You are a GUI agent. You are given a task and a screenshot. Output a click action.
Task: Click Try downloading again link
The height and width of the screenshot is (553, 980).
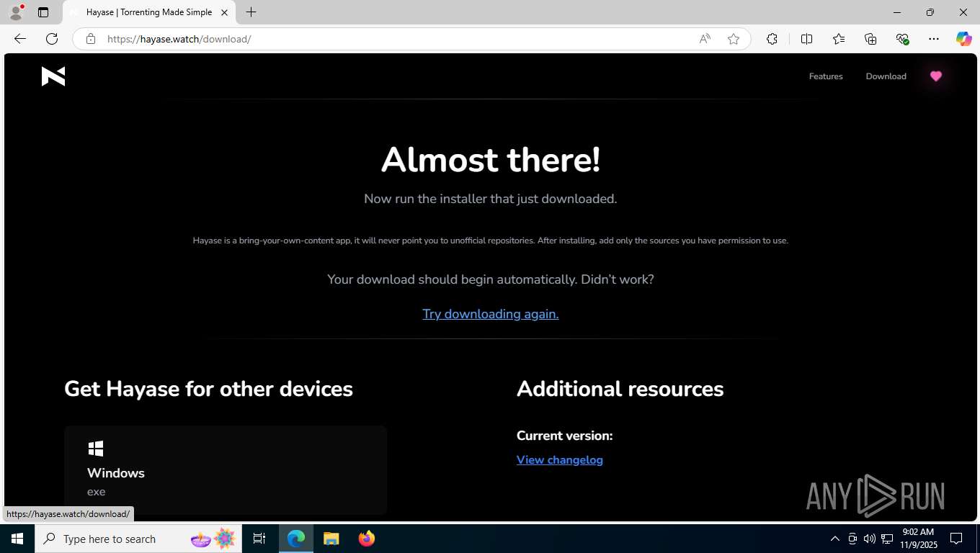[491, 314]
